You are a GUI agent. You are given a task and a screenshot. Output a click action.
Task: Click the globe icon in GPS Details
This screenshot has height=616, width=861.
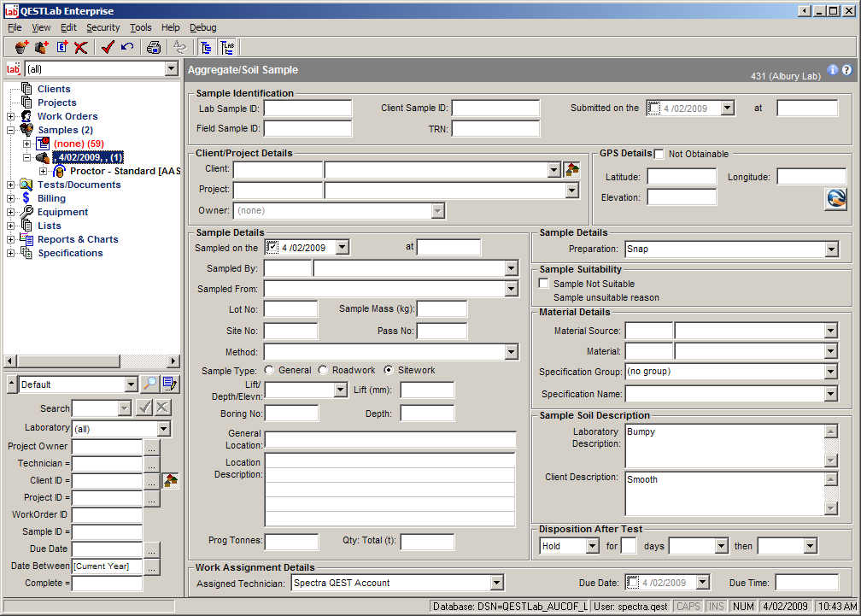coord(835,198)
